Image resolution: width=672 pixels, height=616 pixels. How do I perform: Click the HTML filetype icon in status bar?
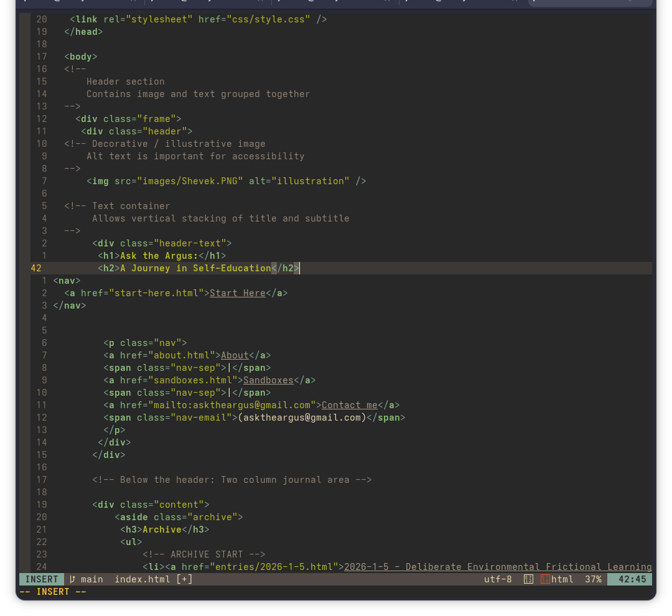pyautogui.click(x=545, y=579)
